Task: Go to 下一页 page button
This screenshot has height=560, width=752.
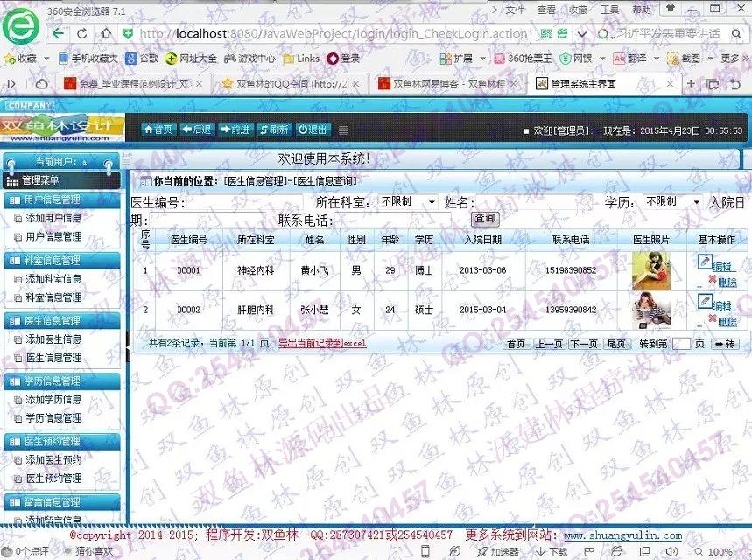Action: (x=584, y=344)
